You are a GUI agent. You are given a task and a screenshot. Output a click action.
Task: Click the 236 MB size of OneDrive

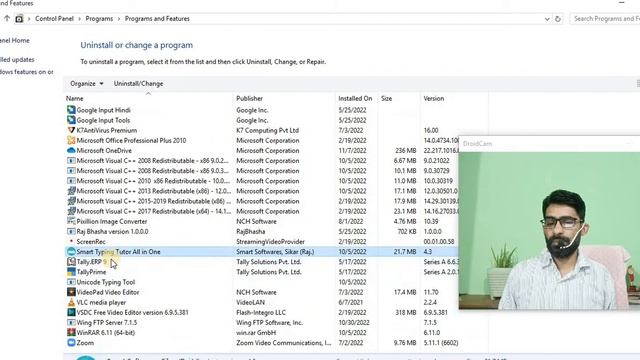(406, 151)
